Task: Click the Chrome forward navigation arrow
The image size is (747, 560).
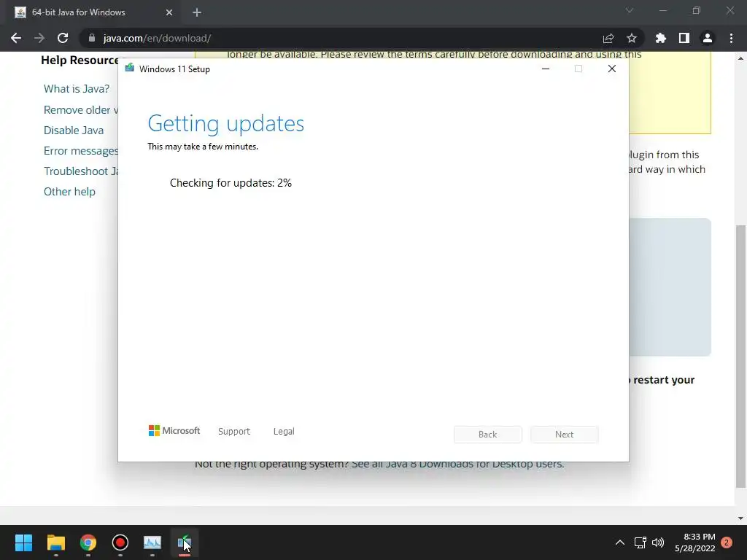Action: [x=39, y=38]
